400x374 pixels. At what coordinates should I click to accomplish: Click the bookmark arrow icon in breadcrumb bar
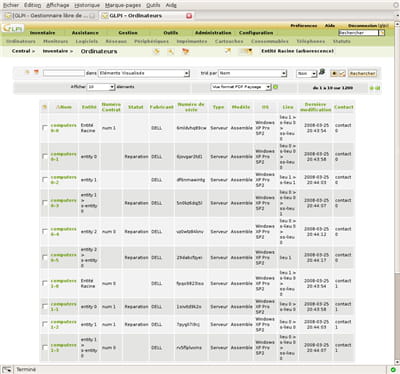point(228,51)
